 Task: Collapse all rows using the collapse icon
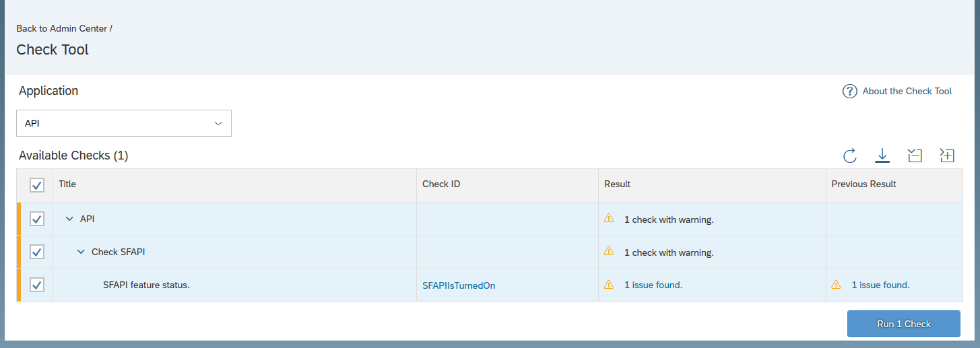(x=915, y=155)
